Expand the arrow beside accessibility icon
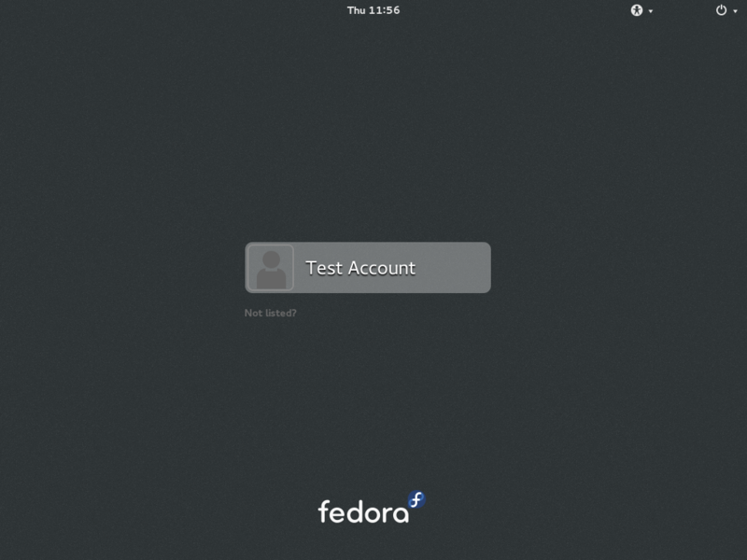This screenshot has width=747, height=560. point(651,11)
